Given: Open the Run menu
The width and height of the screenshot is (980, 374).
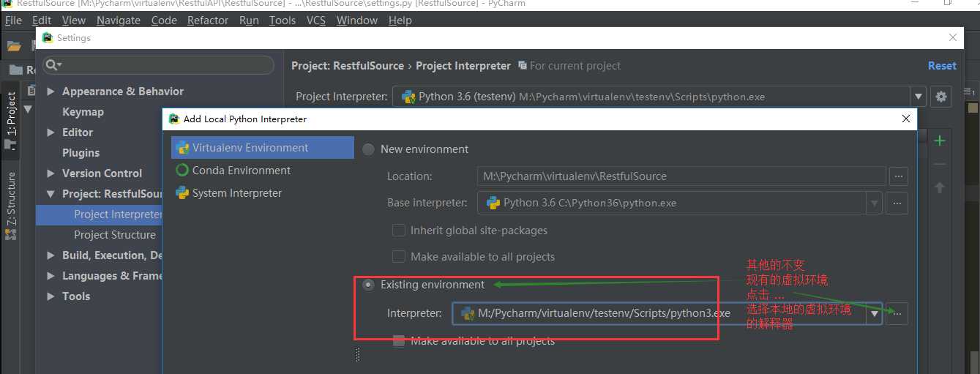Looking at the screenshot, I should click(249, 20).
